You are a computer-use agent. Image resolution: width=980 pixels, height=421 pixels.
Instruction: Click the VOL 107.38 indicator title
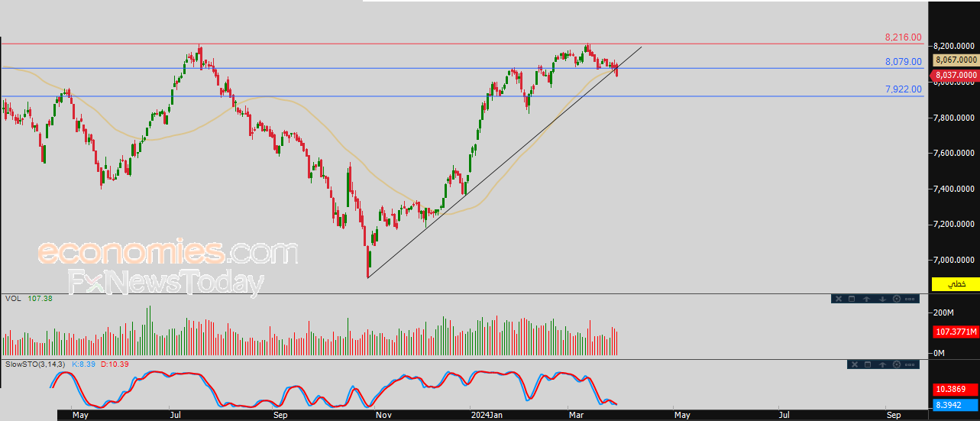(x=28, y=298)
